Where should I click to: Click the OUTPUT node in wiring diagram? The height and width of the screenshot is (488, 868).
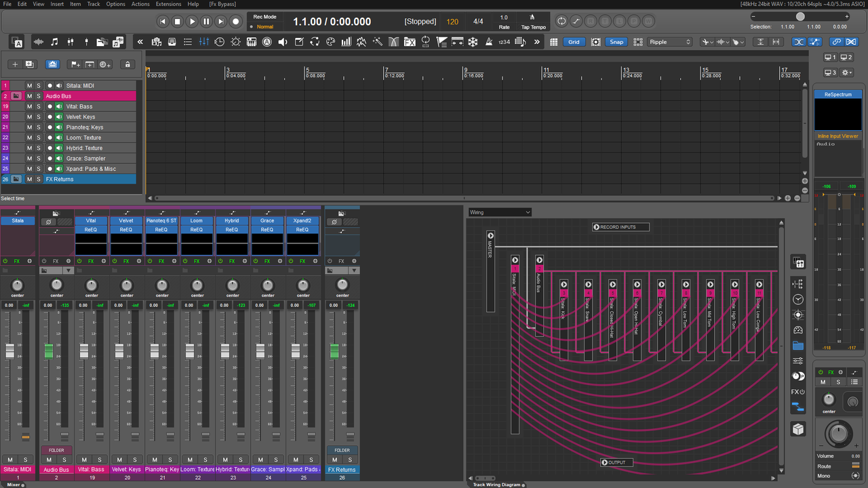(616, 462)
